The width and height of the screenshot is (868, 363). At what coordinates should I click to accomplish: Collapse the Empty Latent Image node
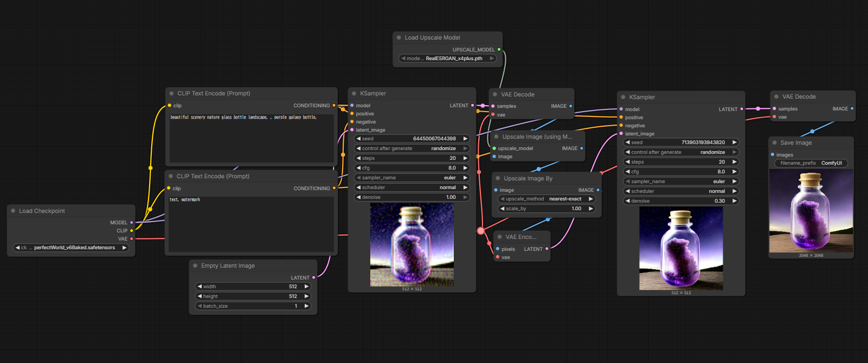coord(195,266)
